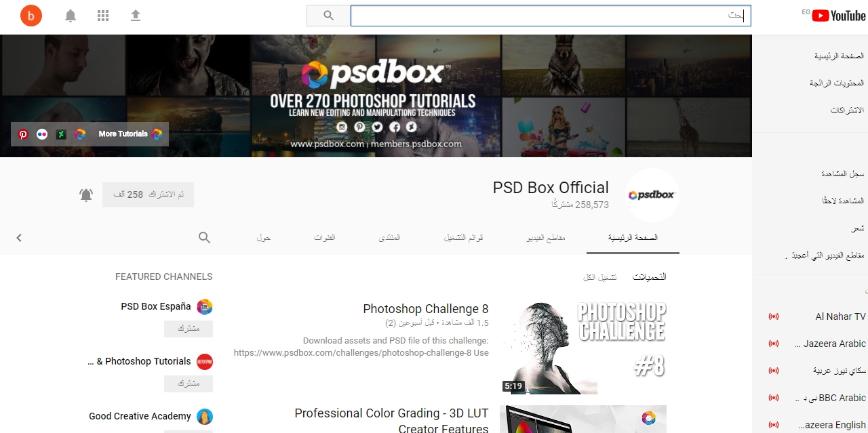Open Photoshop Challenge 8 video title
This screenshot has height=433, width=868.
tap(426, 309)
